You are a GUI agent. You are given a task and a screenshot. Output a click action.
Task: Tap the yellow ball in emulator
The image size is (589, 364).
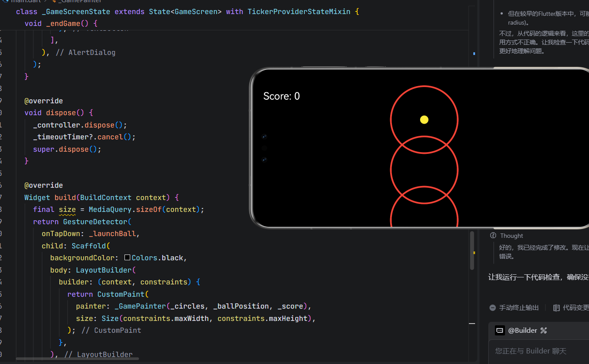(x=424, y=120)
